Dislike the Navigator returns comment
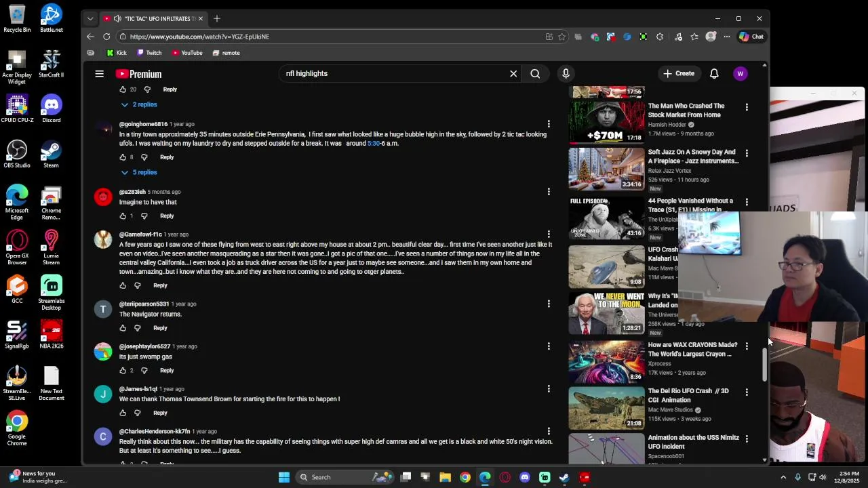This screenshot has height=488, width=868. [137, 328]
